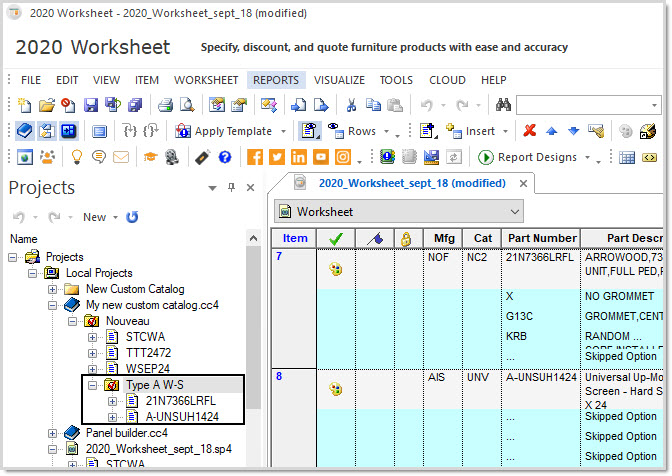Toggle the highlighted clipboard view button before Rows
The height and width of the screenshot is (476, 672).
pyautogui.click(x=309, y=131)
